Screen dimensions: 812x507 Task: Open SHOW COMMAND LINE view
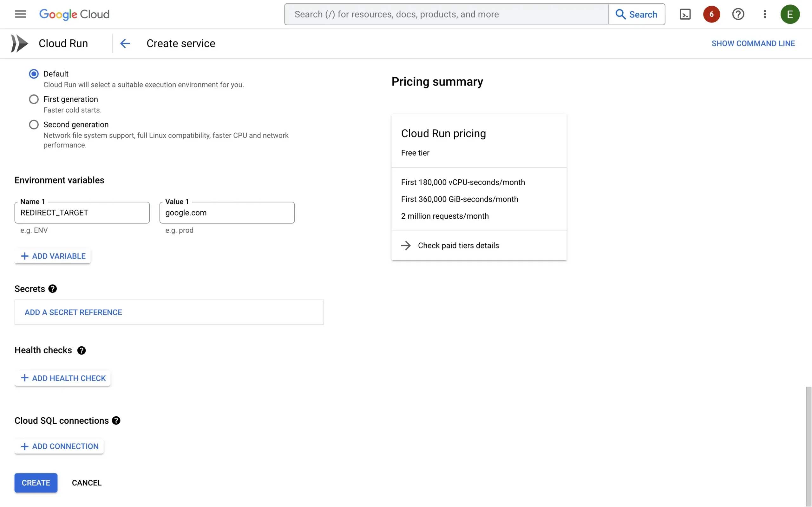click(x=753, y=43)
